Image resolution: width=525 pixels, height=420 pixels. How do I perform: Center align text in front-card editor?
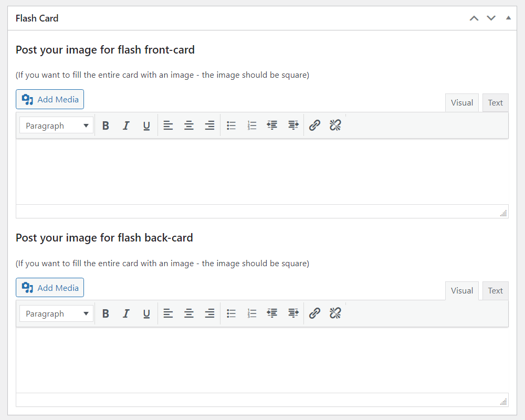click(x=189, y=125)
